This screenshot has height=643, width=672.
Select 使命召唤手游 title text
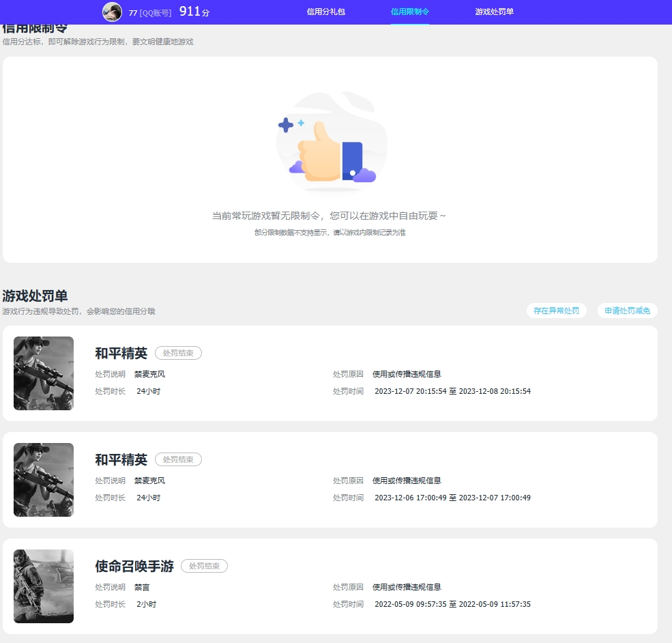134,567
